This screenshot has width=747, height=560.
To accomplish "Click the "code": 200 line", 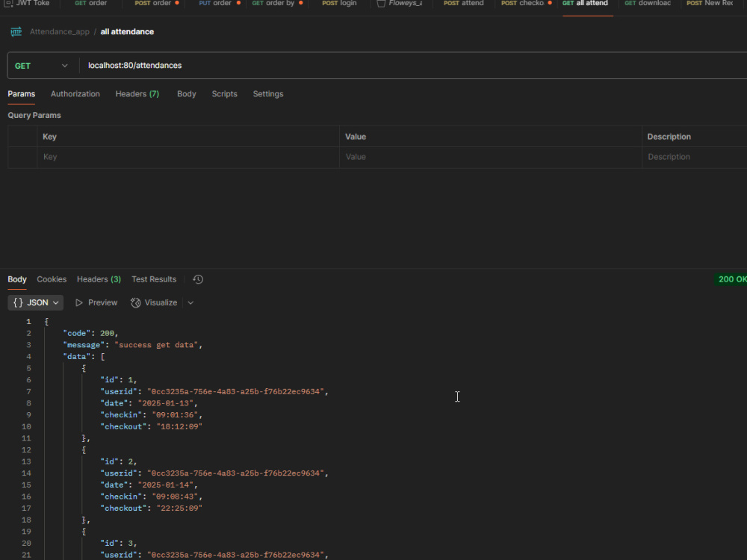I will pyautogui.click(x=90, y=333).
